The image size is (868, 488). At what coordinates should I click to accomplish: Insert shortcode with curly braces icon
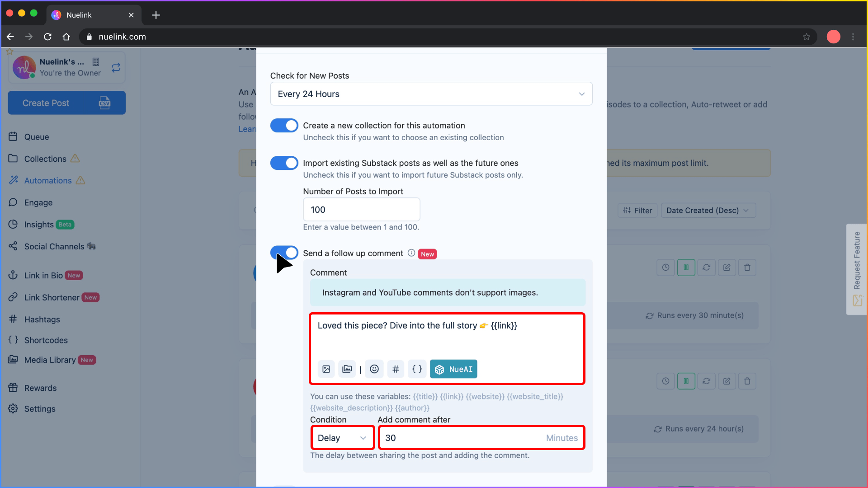click(417, 369)
